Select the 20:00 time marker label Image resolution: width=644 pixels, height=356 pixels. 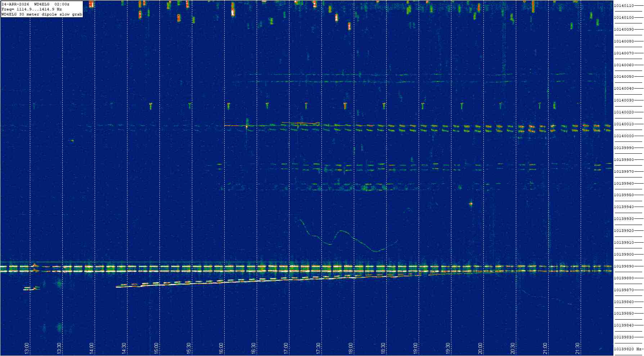point(480,348)
